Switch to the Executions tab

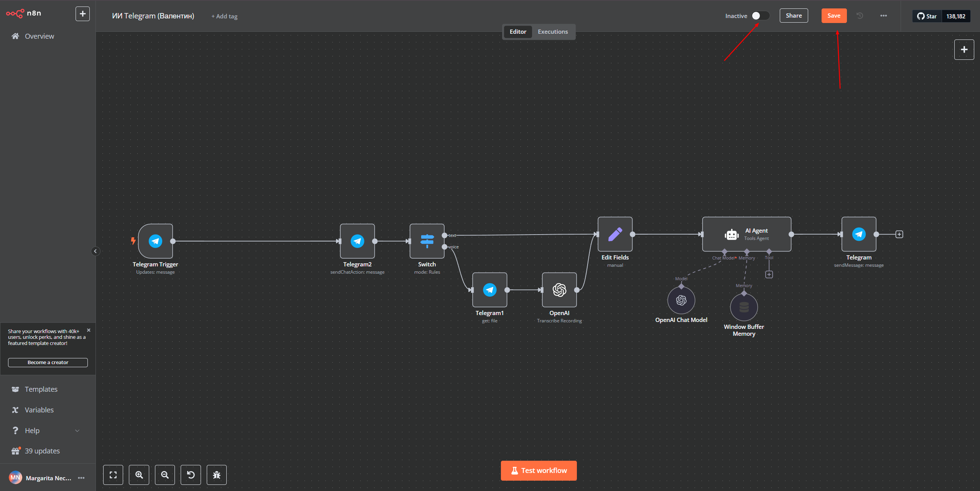[x=552, y=32]
